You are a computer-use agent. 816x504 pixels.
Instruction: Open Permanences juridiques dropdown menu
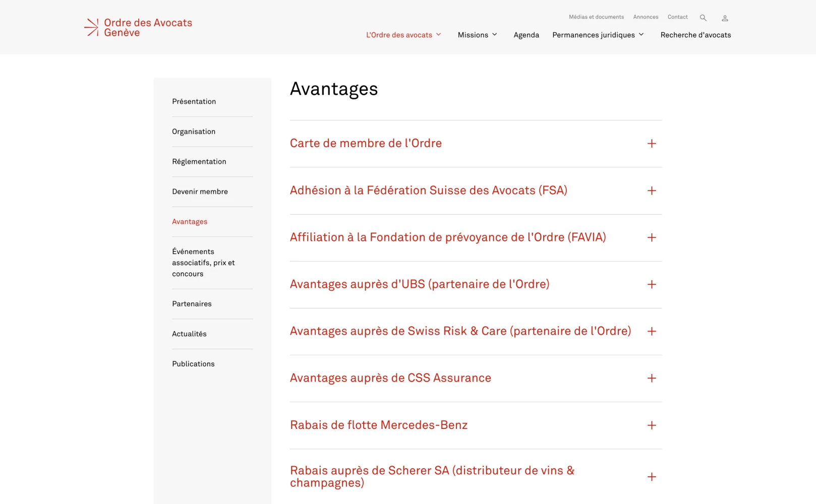(x=598, y=35)
